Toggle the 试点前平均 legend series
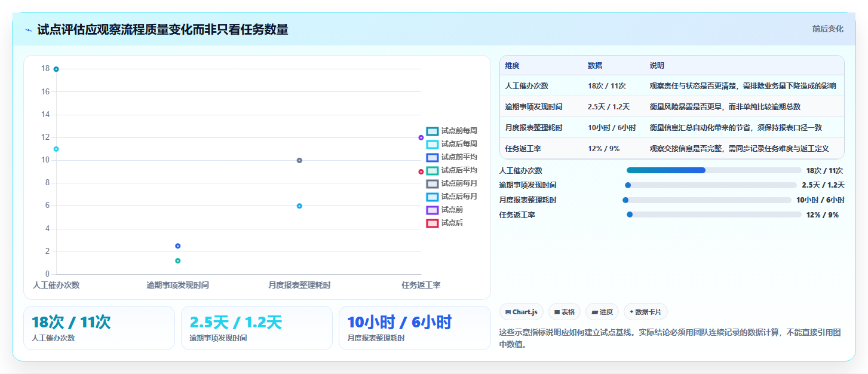This screenshot has width=868, height=374. (x=452, y=157)
